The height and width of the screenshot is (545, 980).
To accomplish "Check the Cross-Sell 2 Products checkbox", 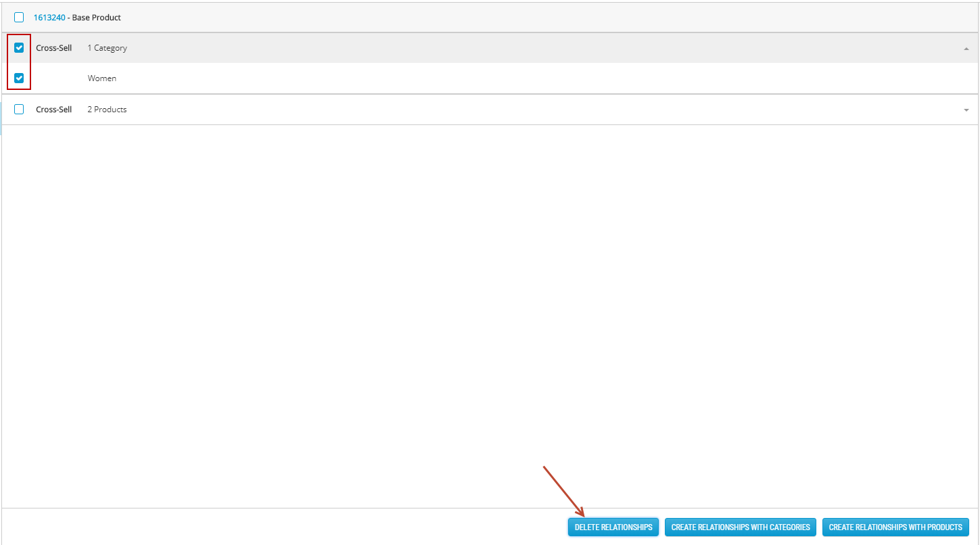I will click(x=19, y=110).
